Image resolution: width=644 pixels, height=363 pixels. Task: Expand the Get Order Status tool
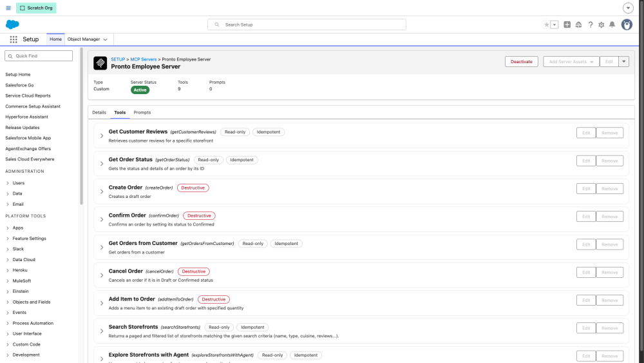coord(102,164)
